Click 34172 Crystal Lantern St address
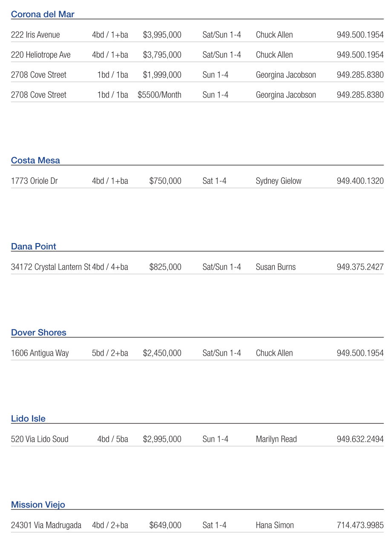392x548 pixels. (51, 267)
